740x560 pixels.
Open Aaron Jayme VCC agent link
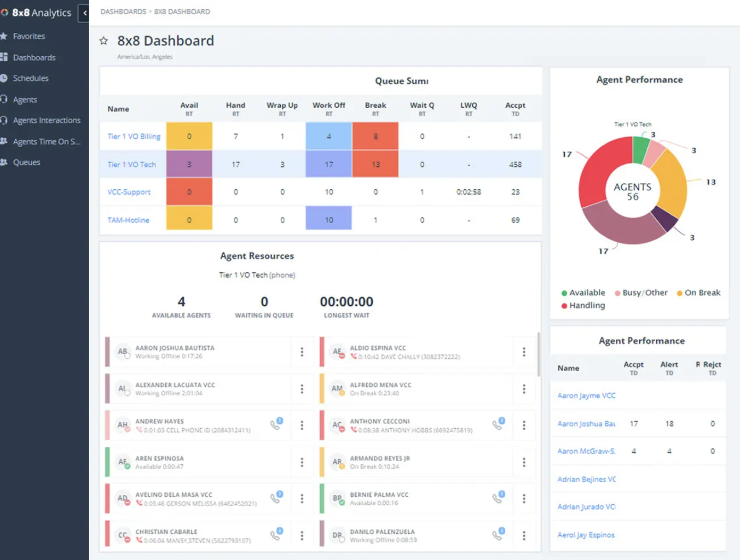point(586,395)
